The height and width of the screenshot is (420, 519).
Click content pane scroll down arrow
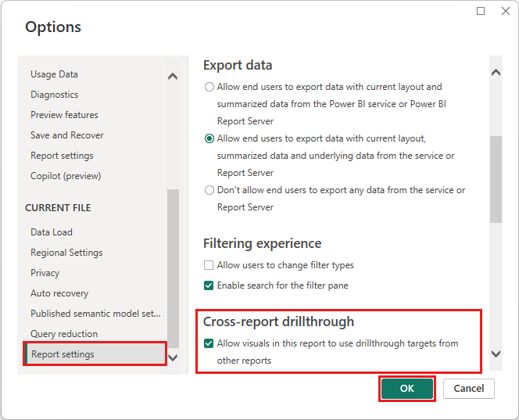pos(496,354)
